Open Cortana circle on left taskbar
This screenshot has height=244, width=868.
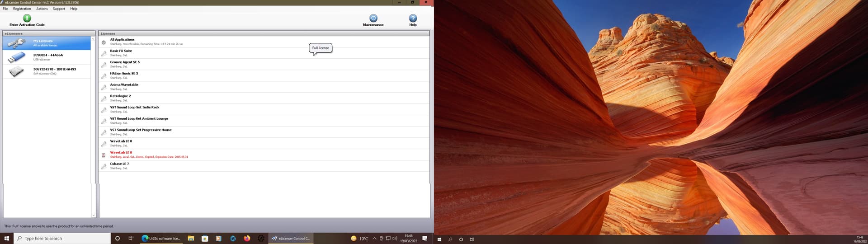tap(118, 239)
